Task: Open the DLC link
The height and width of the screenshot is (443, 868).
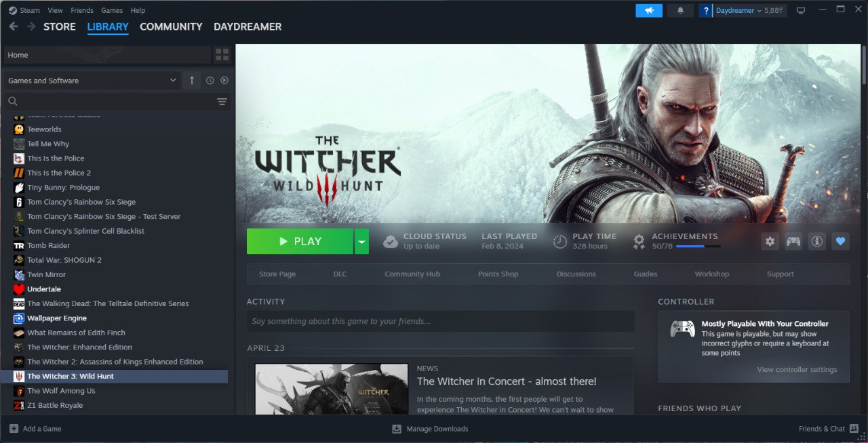Action: [340, 274]
